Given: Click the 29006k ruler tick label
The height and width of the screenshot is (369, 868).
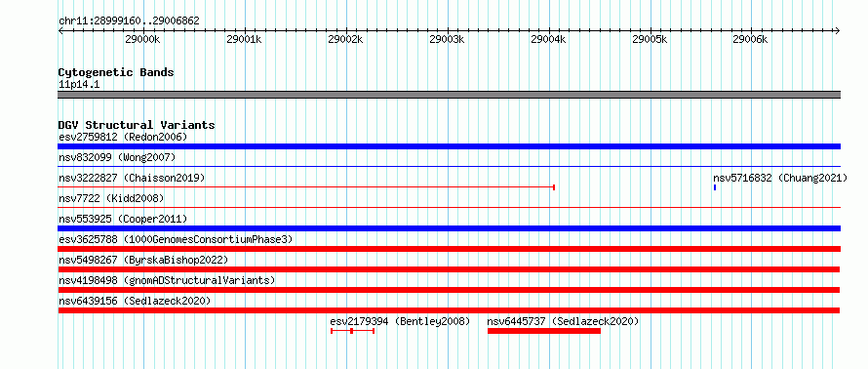Looking at the screenshot, I should pyautogui.click(x=751, y=39).
